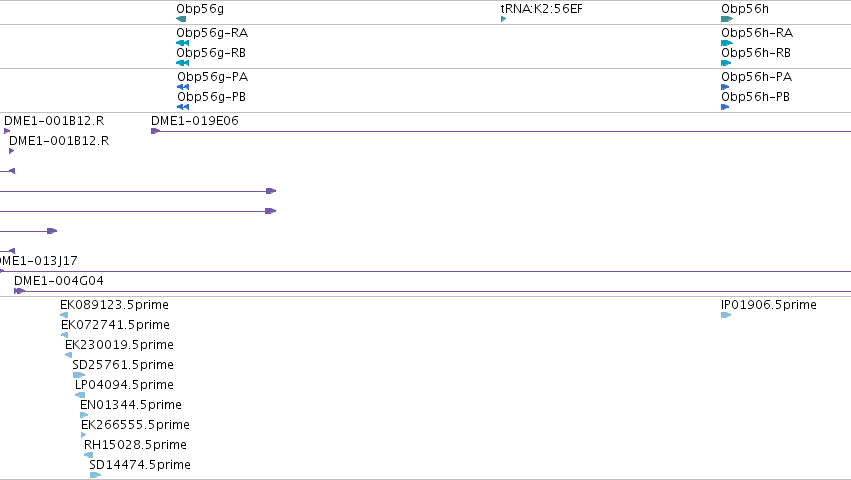The image size is (851, 480).
Task: Open the EK266555.5prime EST label
Action: [x=136, y=425]
